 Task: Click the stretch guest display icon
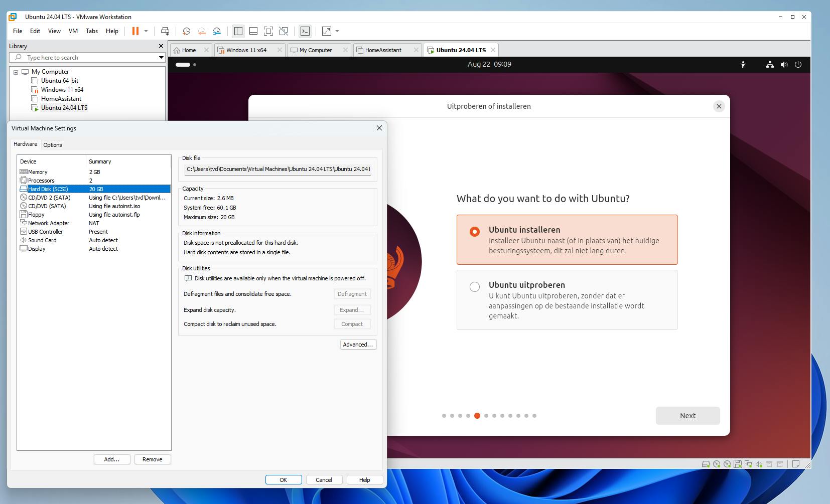(327, 31)
